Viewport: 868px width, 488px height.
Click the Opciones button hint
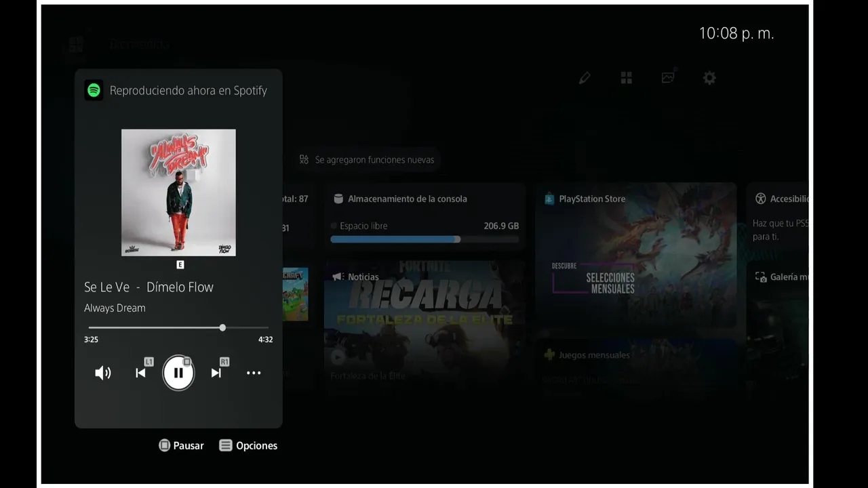(x=248, y=445)
